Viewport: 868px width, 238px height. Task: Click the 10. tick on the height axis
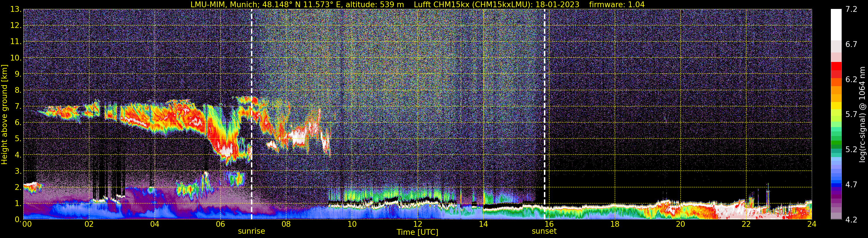pos(16,58)
